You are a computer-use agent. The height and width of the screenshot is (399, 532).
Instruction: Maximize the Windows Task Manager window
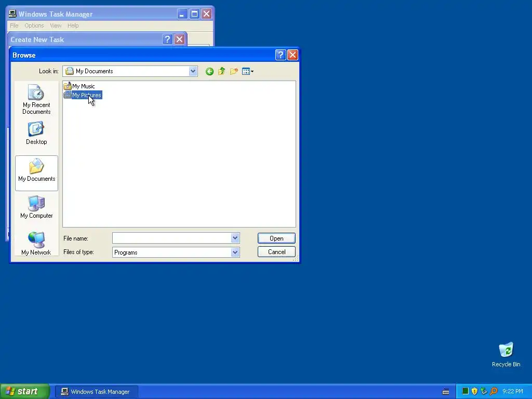coord(194,14)
